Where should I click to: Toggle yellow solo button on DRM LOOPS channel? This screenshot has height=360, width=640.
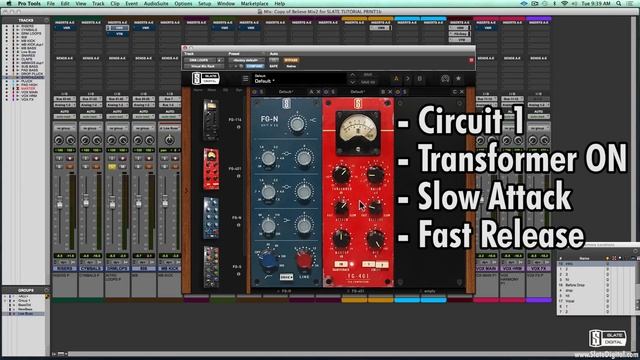point(111,167)
